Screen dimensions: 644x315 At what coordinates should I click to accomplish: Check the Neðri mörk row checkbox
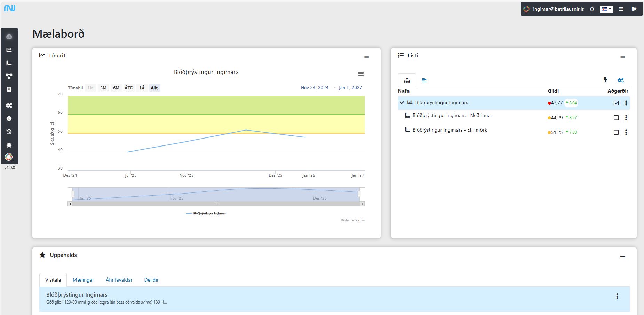point(616,118)
